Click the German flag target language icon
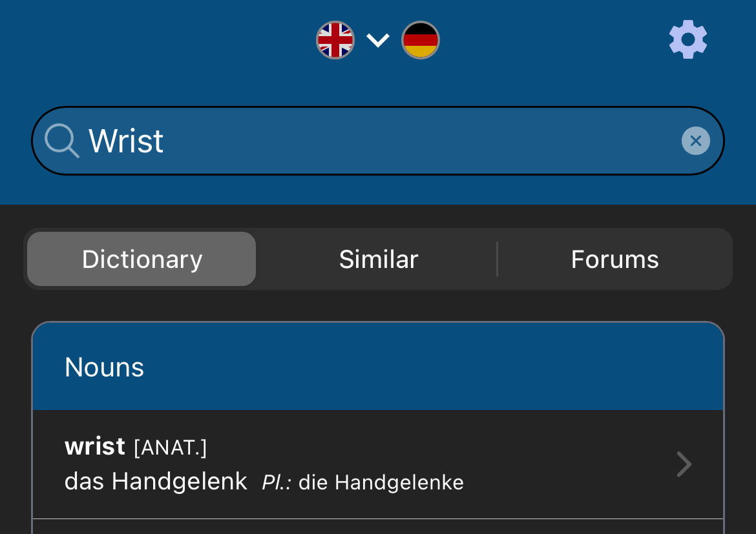 click(x=421, y=40)
